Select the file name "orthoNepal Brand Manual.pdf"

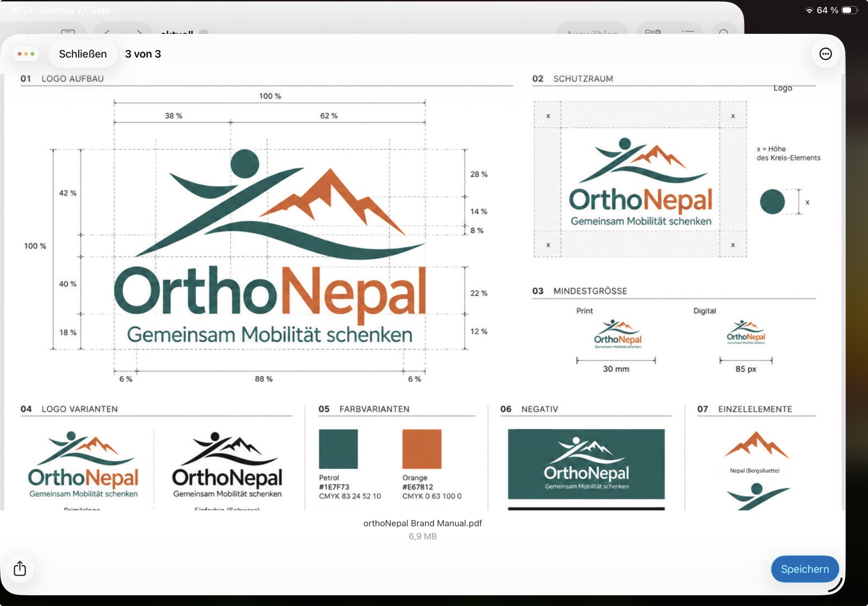423,523
